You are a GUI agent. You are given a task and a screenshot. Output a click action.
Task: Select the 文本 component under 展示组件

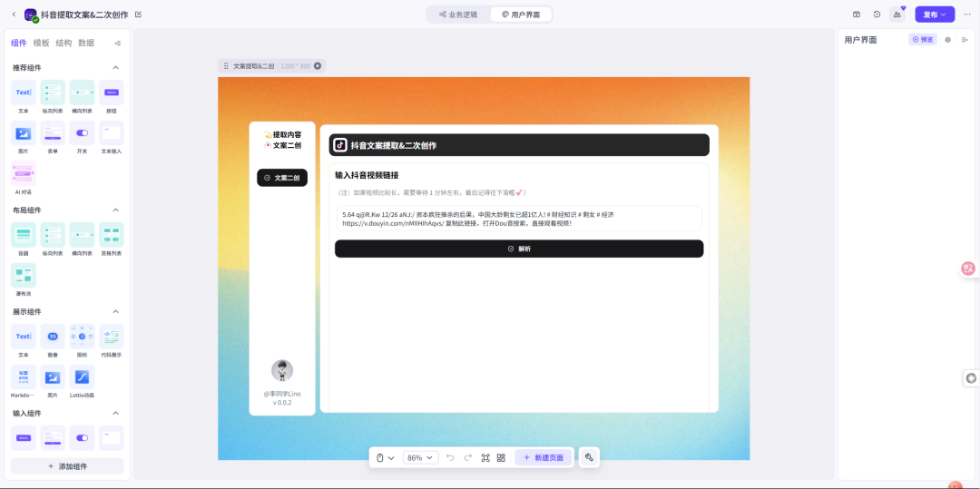coord(23,337)
